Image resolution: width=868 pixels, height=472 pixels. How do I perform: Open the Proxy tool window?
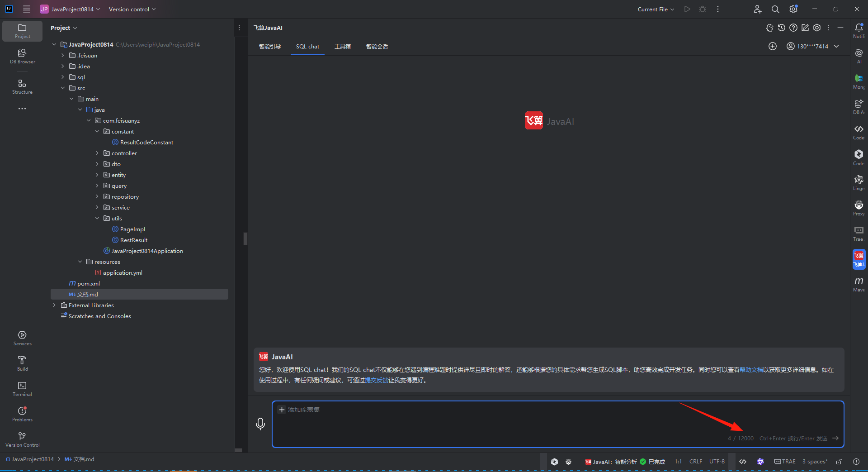click(x=859, y=208)
